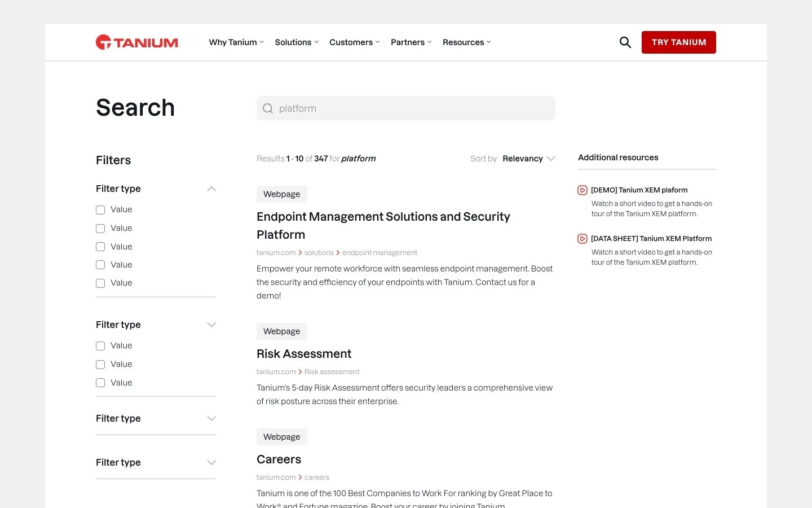Tick the middle Value checkbox in the second filter group
The width and height of the screenshot is (812, 508).
pyautogui.click(x=100, y=365)
